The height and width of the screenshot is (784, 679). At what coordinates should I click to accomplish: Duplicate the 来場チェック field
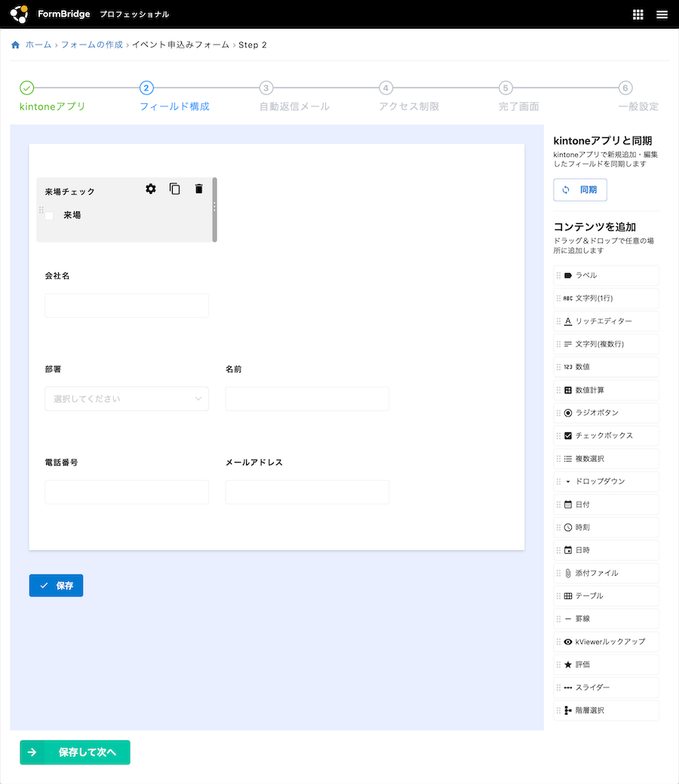click(x=175, y=189)
